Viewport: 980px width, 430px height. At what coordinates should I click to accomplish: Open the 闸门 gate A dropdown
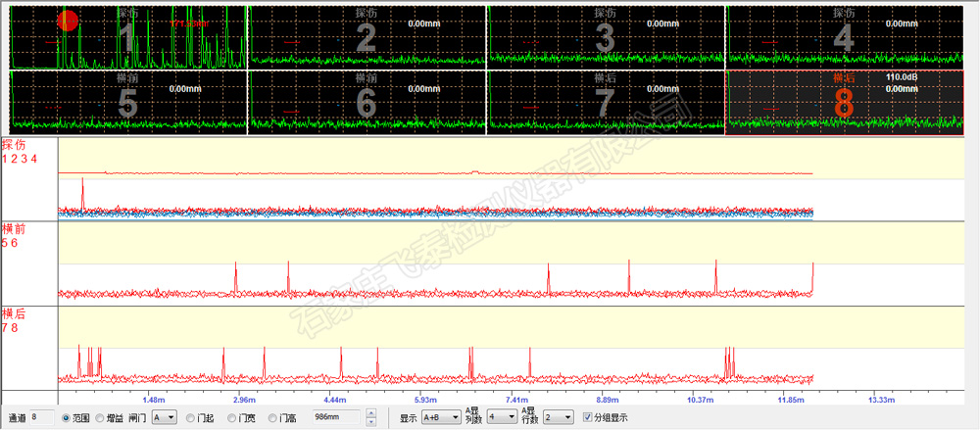(163, 417)
